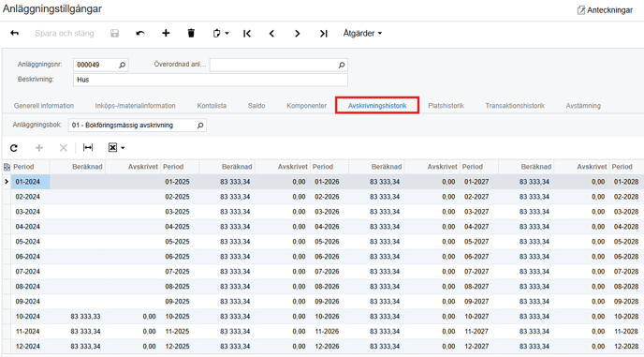
Task: Click the first Beräknad column header
Action: coord(77,167)
